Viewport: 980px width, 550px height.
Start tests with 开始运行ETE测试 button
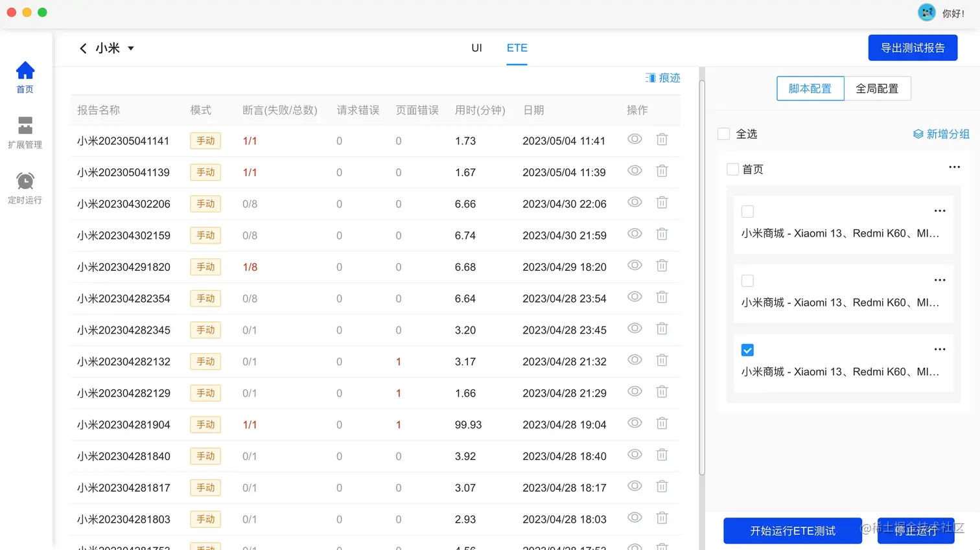coord(792,530)
